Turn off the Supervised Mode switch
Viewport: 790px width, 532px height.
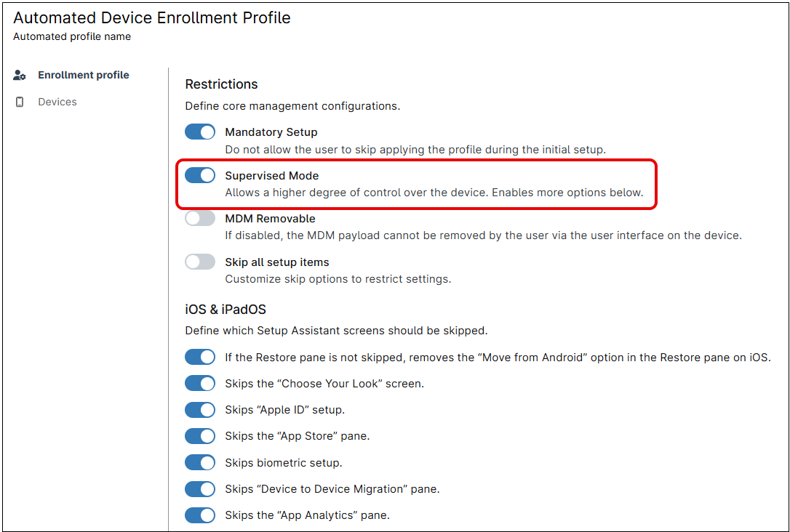200,175
